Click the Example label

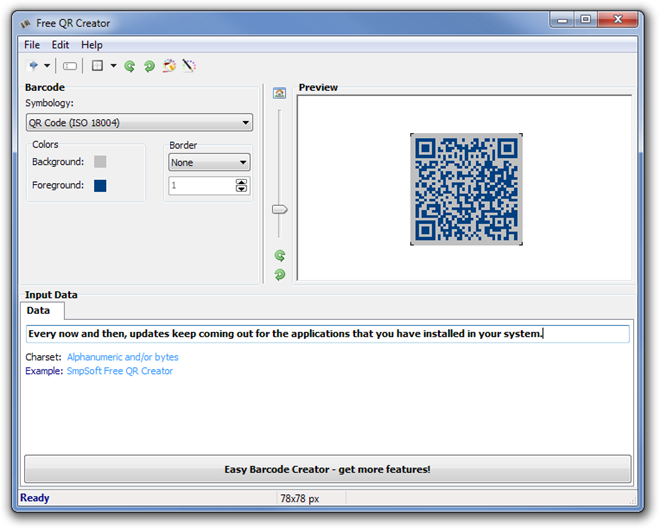tap(44, 371)
